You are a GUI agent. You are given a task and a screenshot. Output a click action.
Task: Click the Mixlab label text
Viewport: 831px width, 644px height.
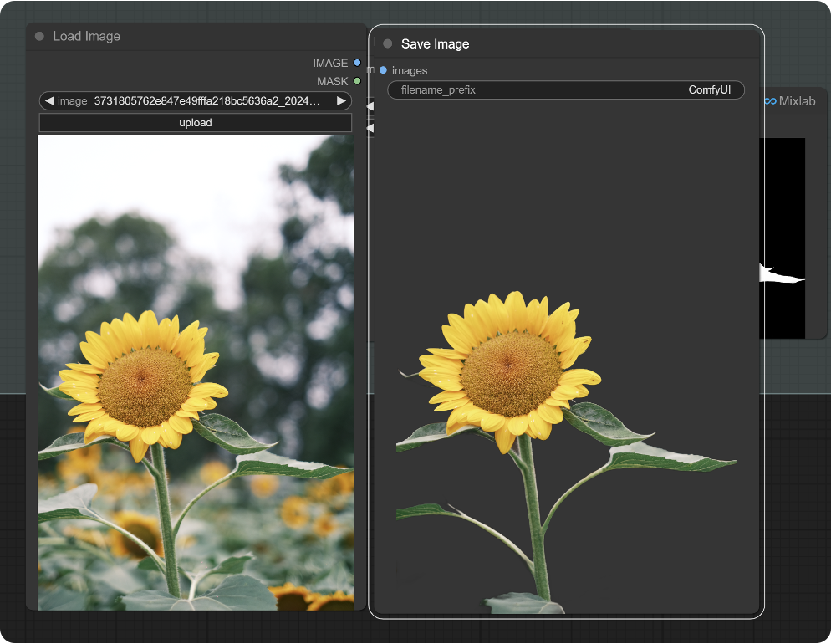tap(797, 101)
